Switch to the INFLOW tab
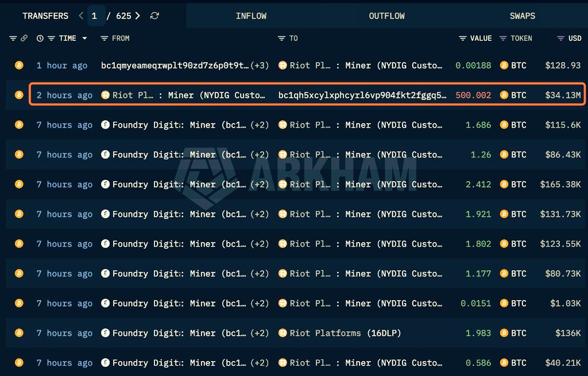The height and width of the screenshot is (376, 588). [251, 16]
